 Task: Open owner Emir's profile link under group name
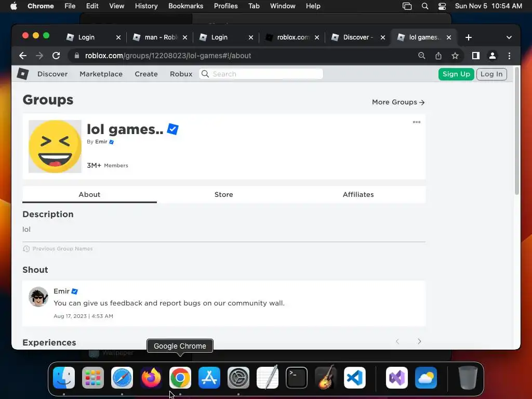click(101, 141)
